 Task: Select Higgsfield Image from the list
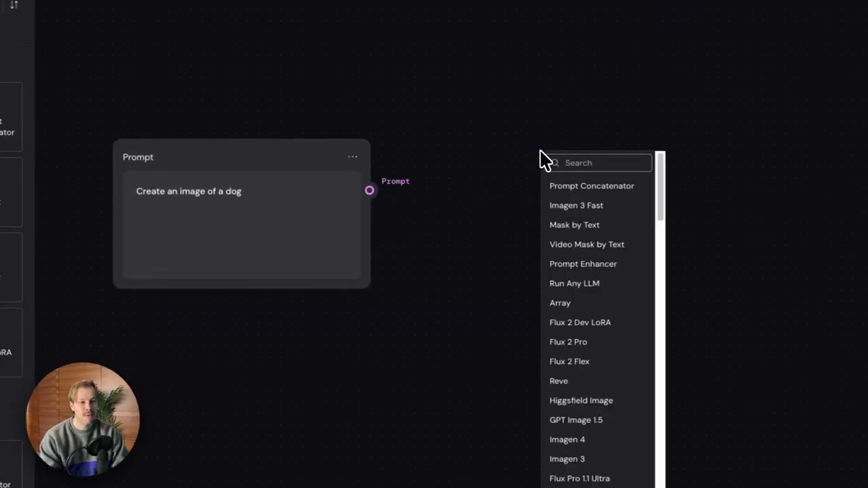580,401
